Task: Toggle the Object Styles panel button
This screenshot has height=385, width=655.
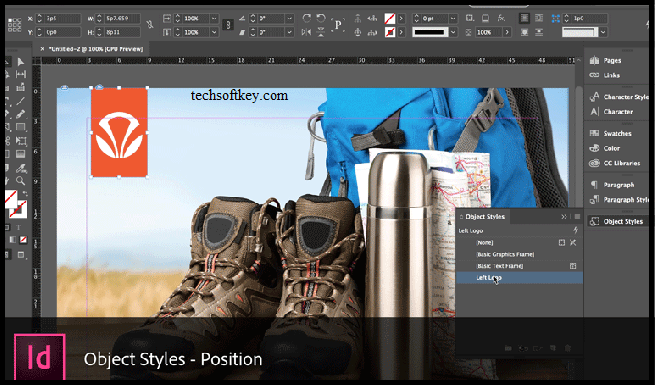Action: point(617,222)
